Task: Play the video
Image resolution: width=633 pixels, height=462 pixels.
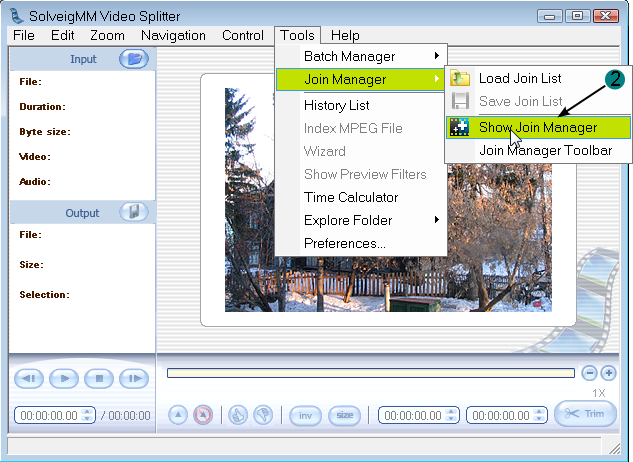Action: 64,379
